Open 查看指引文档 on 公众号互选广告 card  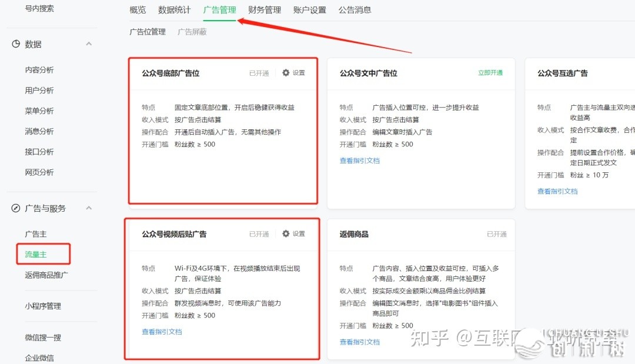[557, 191]
